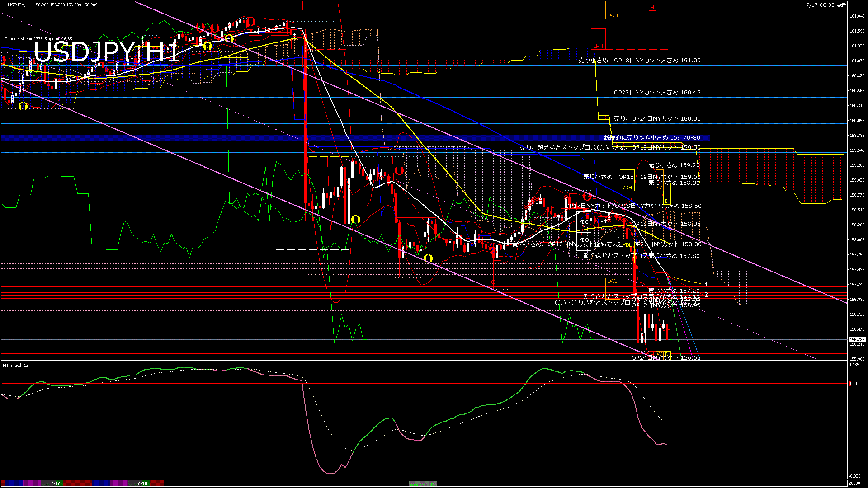Click the 売り小さめ 161.00 order label

click(x=639, y=60)
